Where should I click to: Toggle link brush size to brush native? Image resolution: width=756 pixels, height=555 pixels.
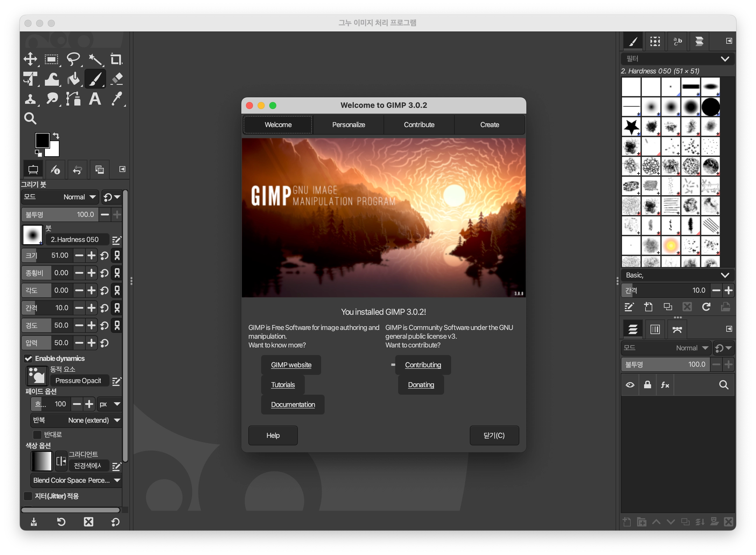click(x=117, y=256)
